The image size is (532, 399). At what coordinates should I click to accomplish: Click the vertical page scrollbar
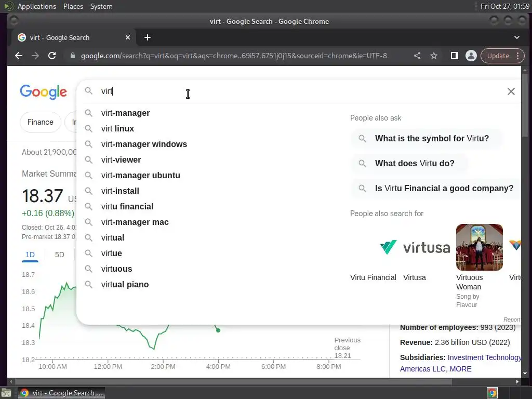coord(525,105)
